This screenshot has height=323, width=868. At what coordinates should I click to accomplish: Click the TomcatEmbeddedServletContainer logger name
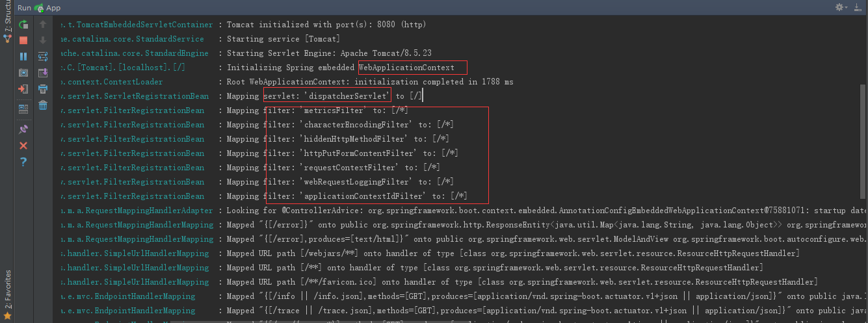pyautogui.click(x=136, y=25)
